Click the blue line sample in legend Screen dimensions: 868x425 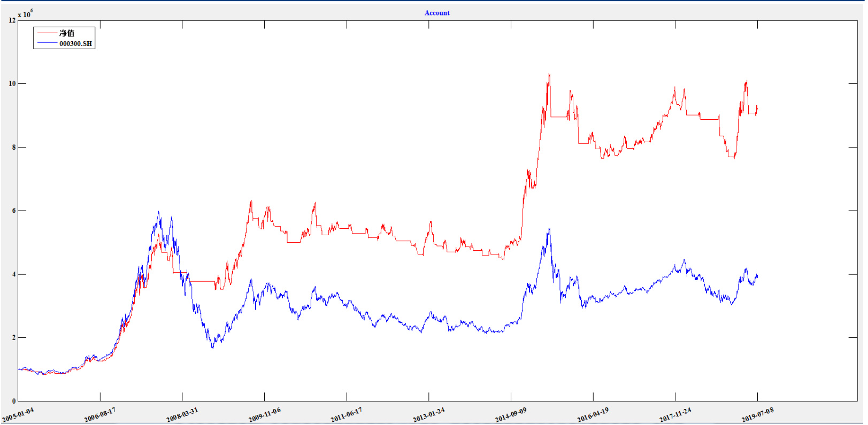point(47,43)
